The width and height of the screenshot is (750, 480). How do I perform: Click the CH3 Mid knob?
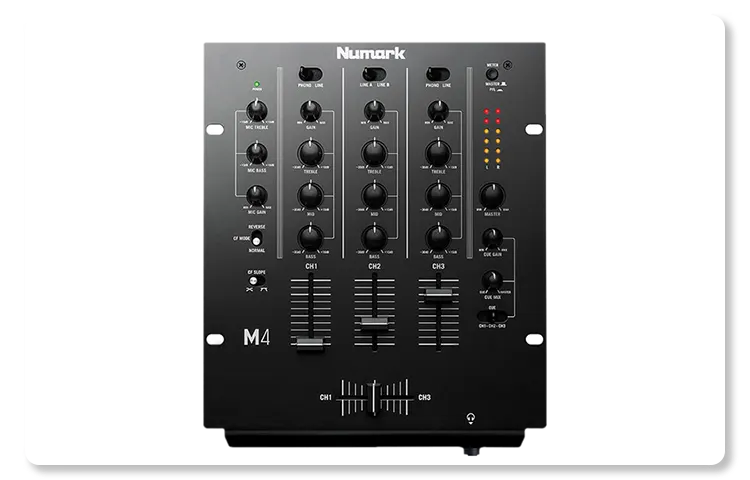tap(438, 196)
